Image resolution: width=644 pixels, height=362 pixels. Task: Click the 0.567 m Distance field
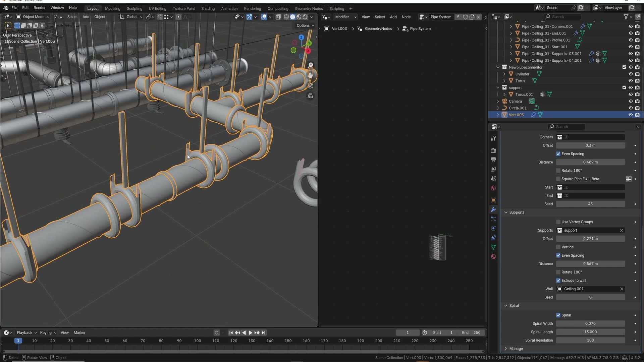click(x=590, y=264)
